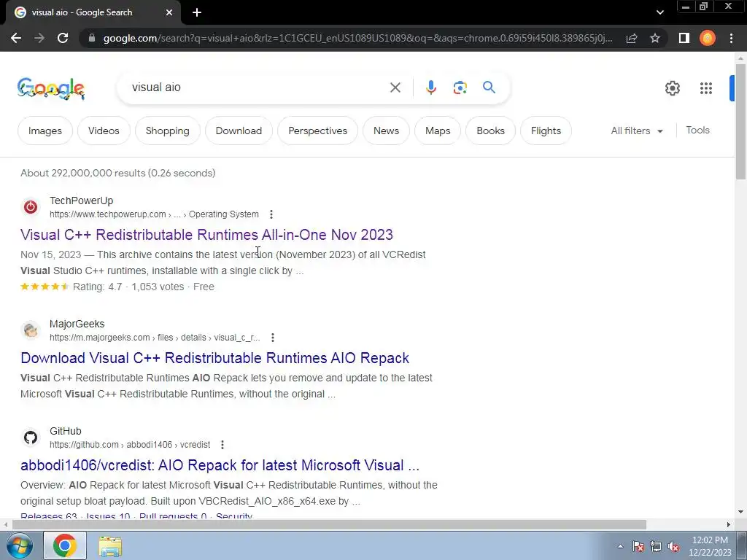
Task: Go back using browser back arrow
Action: coord(16,38)
